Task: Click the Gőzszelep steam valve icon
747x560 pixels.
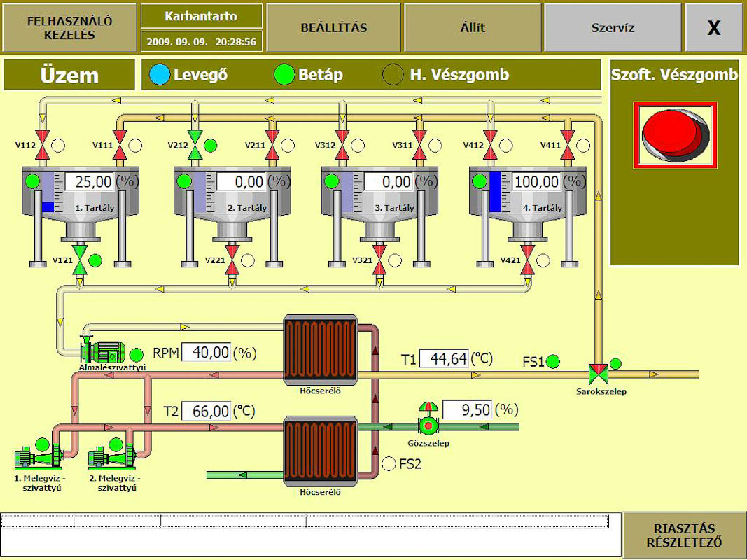Action: pos(427,421)
